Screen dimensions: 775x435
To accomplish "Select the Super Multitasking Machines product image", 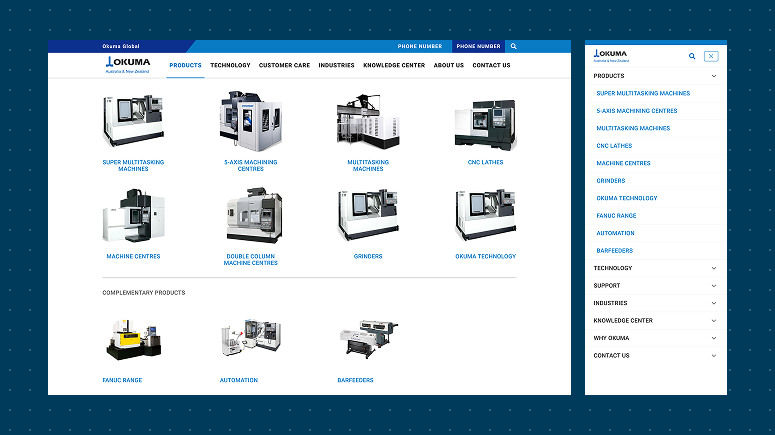I will pos(133,120).
